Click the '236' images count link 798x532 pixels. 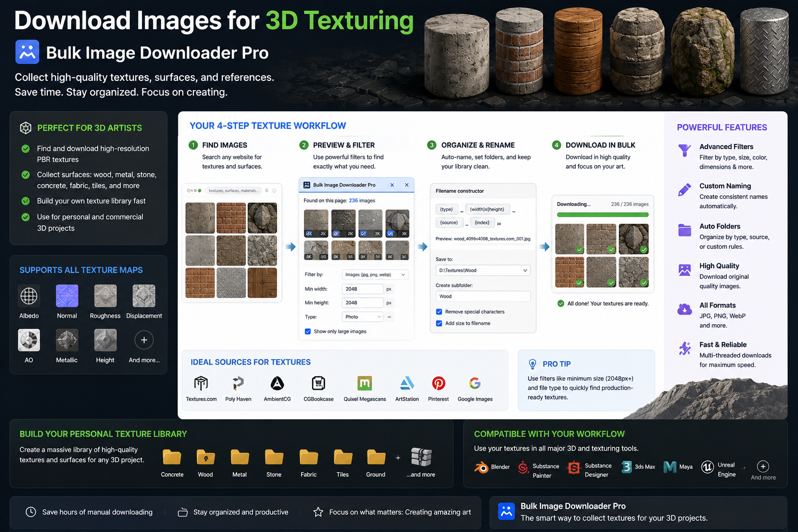[x=353, y=201]
